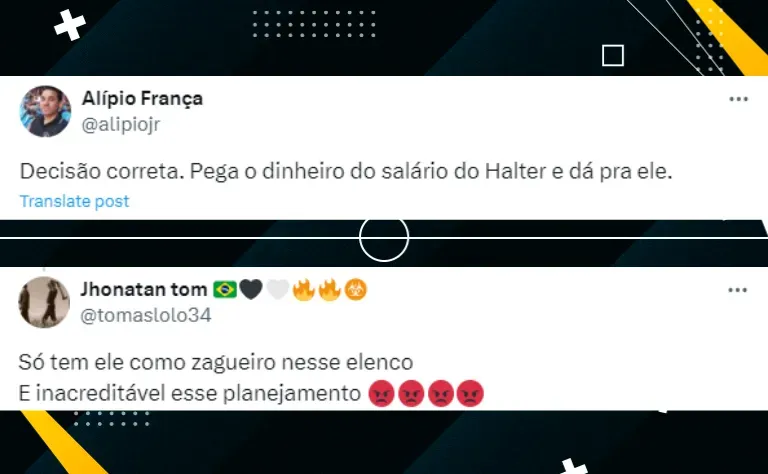The image size is (768, 474).
Task: Click the white heart emoji
Action: 278,290
